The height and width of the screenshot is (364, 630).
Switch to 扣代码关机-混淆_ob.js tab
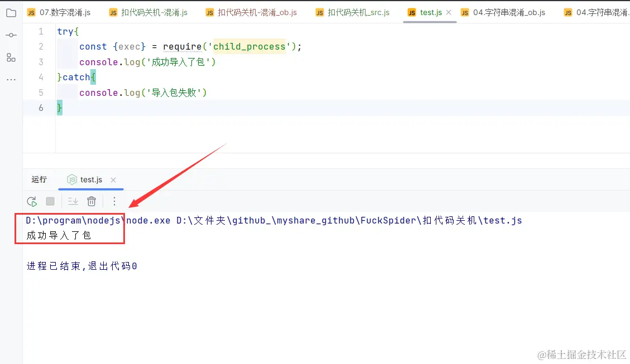[252, 12]
